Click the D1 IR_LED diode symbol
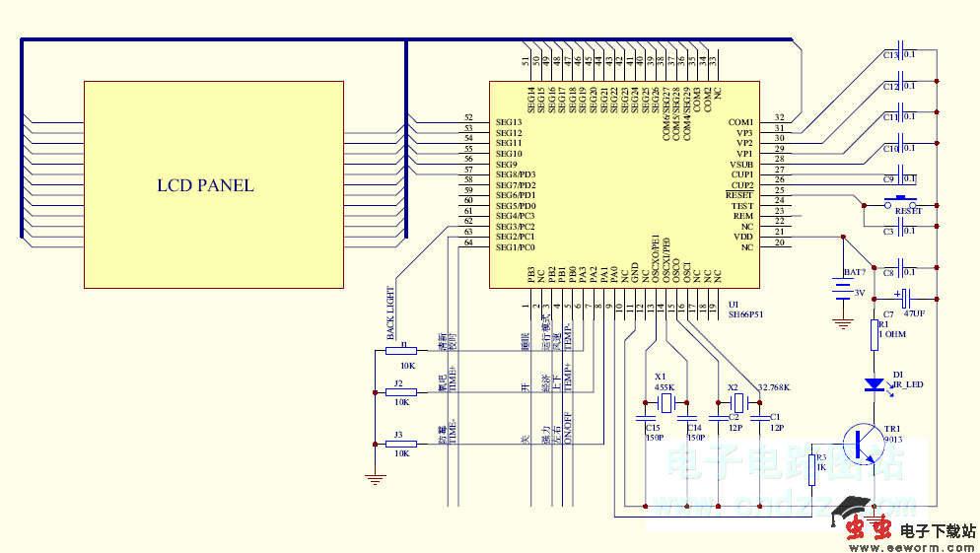The width and height of the screenshot is (980, 553). tap(874, 384)
